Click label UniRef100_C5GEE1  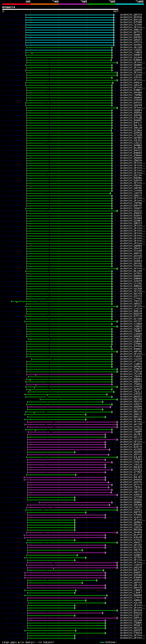(131, 384)
